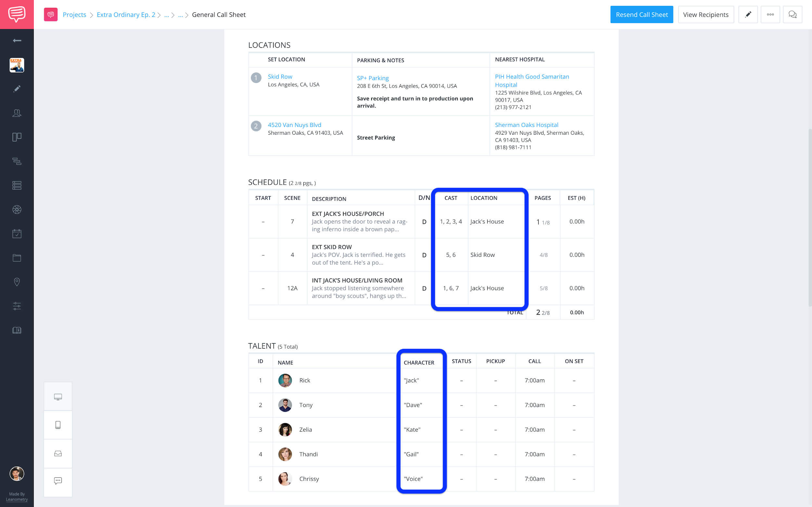This screenshot has width=812, height=507.
Task: Click the Skid Row set location link
Action: point(280,77)
